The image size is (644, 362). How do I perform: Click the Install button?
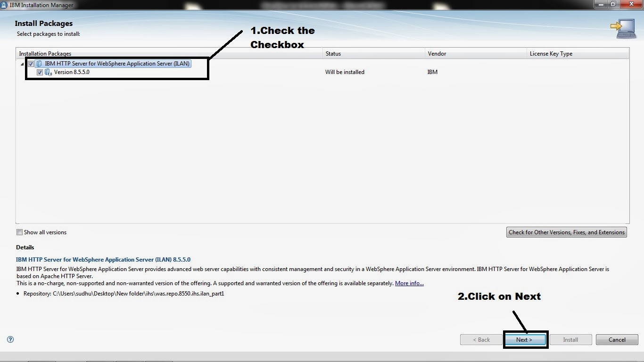[x=570, y=339]
